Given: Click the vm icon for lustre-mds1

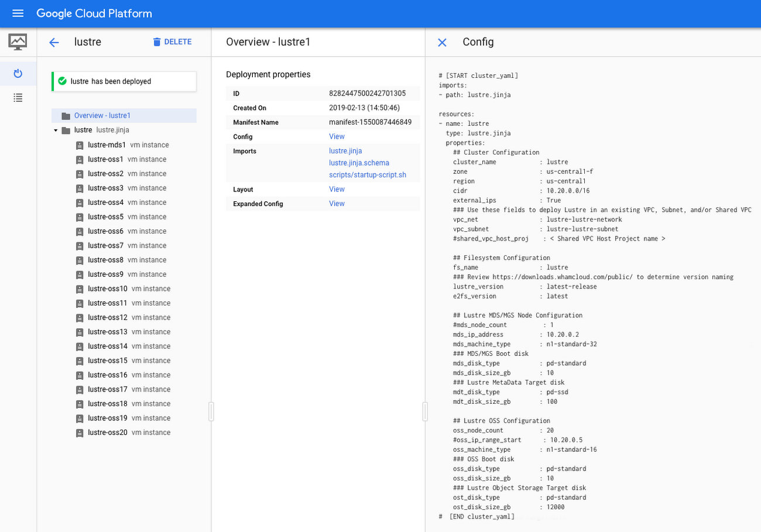Looking at the screenshot, I should [x=80, y=145].
